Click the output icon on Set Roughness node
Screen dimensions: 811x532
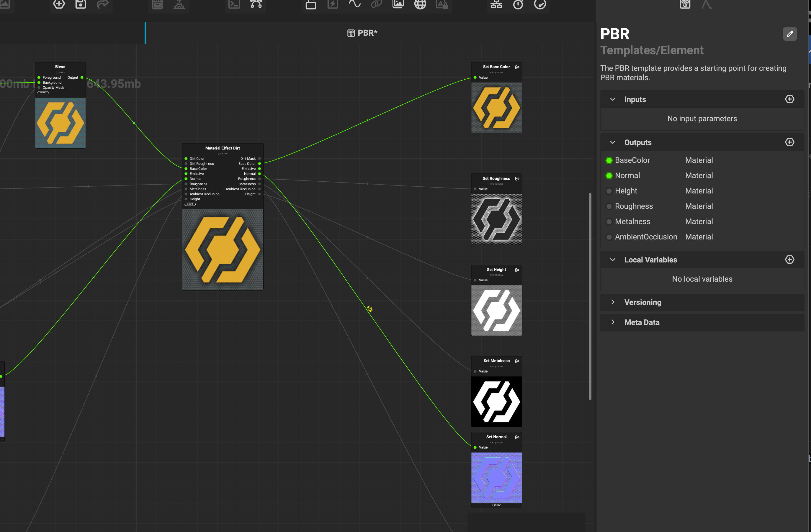pos(517,178)
